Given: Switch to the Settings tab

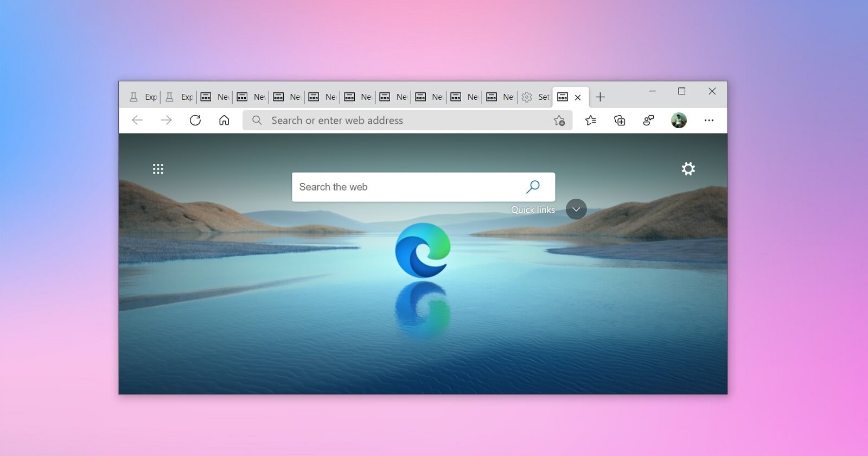Looking at the screenshot, I should 535,97.
